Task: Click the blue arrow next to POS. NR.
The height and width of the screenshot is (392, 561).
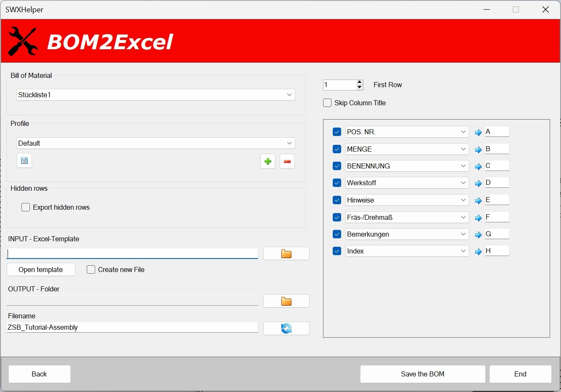Action: pos(478,133)
